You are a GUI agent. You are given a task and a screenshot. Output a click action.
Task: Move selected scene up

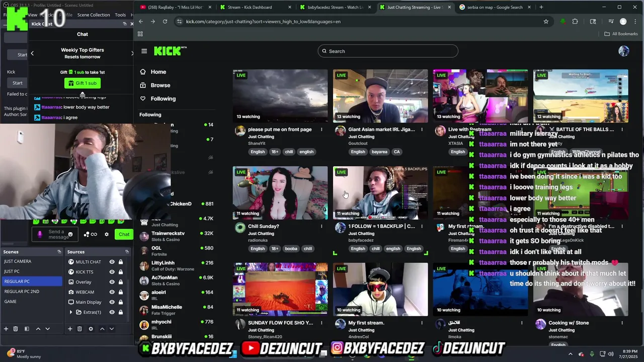click(x=38, y=329)
